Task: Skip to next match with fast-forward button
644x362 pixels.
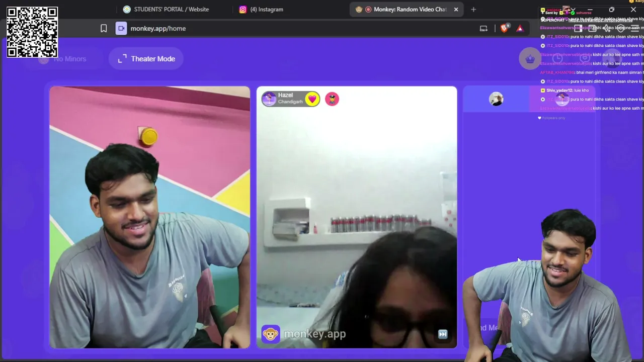Action: point(443,334)
